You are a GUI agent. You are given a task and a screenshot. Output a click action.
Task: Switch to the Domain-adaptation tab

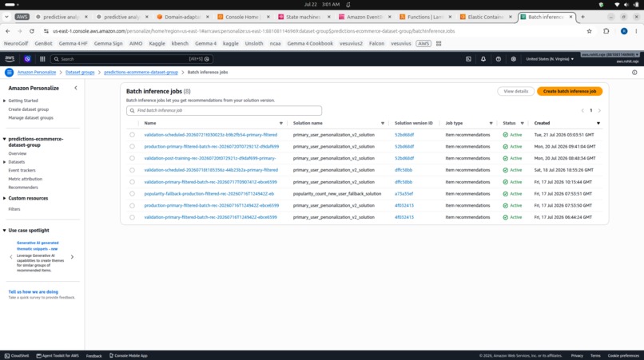tap(182, 17)
